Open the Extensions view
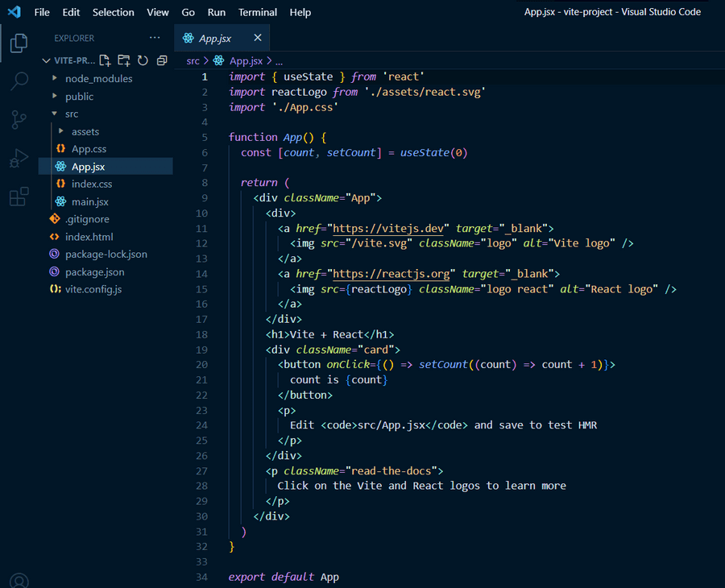The image size is (725, 588). [19, 196]
